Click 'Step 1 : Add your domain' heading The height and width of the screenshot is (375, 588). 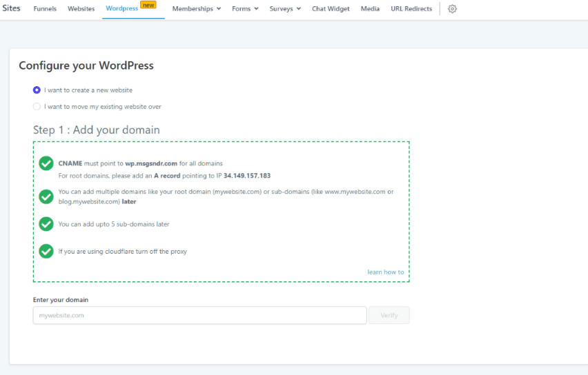click(97, 130)
